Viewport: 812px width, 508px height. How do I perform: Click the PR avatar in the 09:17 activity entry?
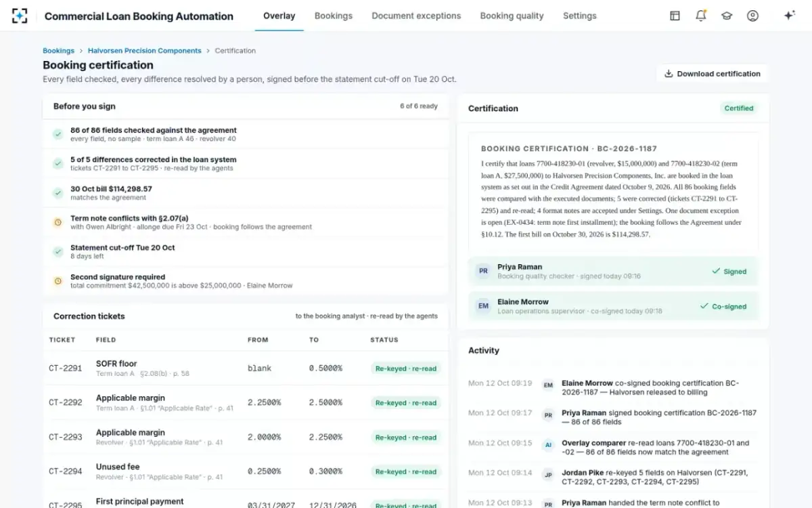tap(548, 415)
